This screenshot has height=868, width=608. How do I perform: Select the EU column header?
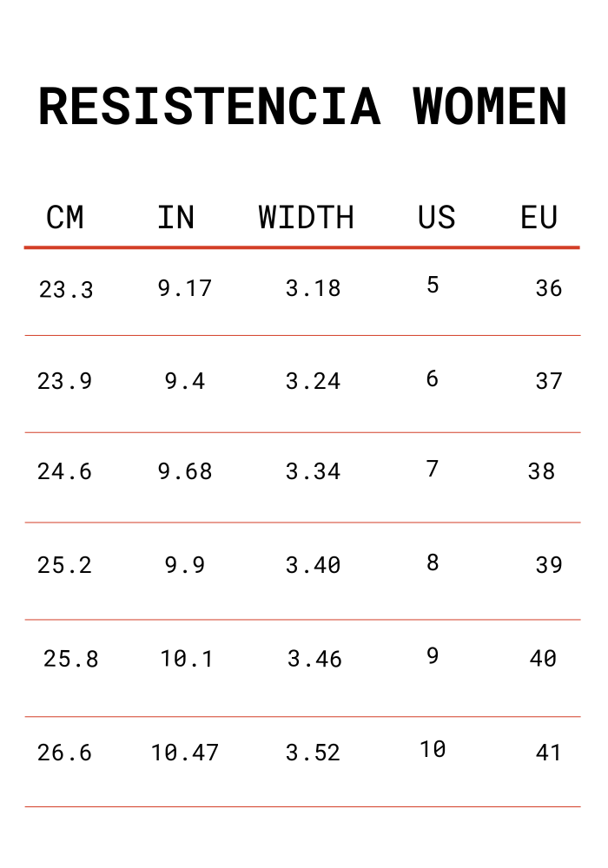[x=539, y=217]
